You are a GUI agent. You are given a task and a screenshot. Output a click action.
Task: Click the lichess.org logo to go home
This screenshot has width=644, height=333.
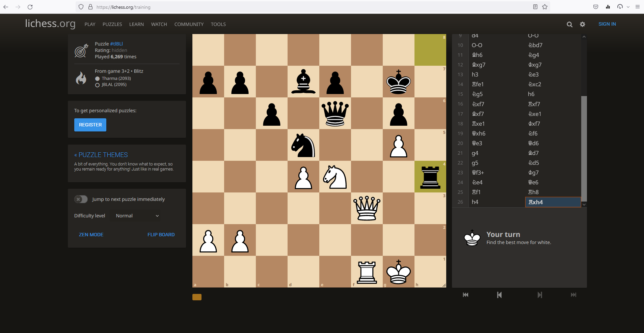[x=50, y=24]
